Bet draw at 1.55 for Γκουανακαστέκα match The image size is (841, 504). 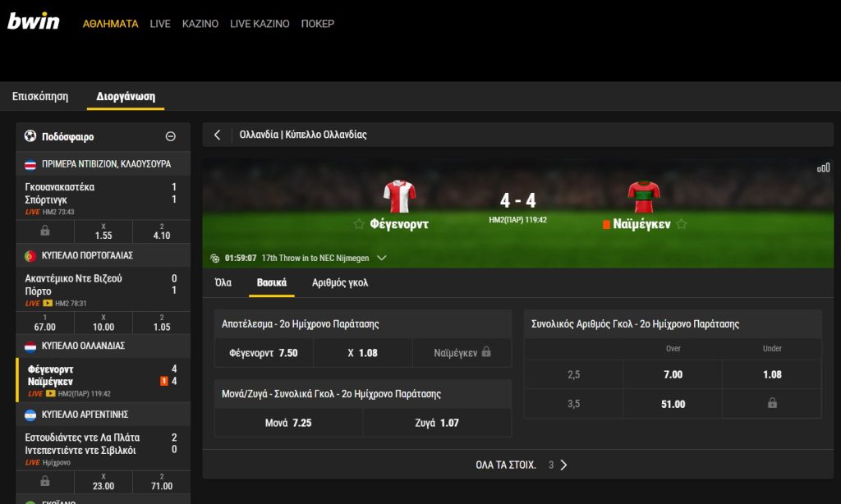pos(103,231)
